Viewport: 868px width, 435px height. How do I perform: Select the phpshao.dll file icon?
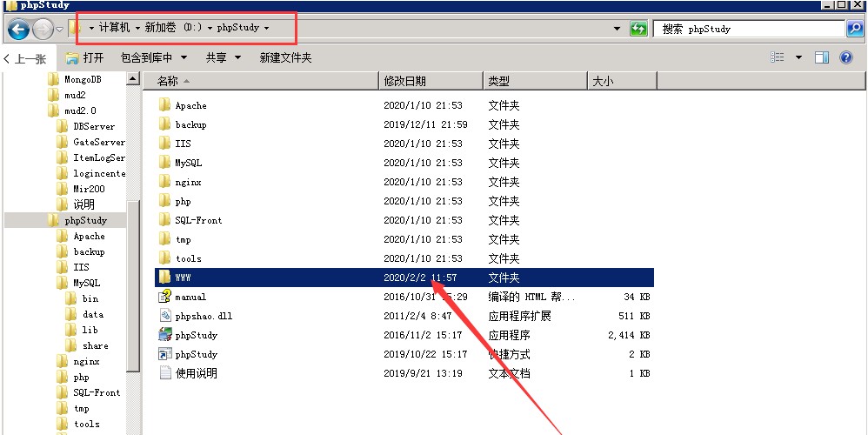point(165,316)
